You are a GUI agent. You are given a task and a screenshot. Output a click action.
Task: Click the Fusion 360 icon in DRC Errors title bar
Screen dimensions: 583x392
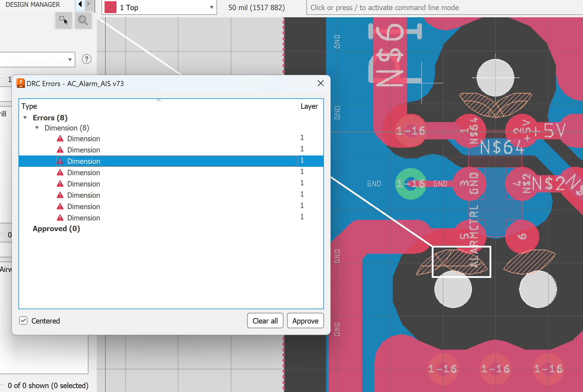tap(20, 83)
